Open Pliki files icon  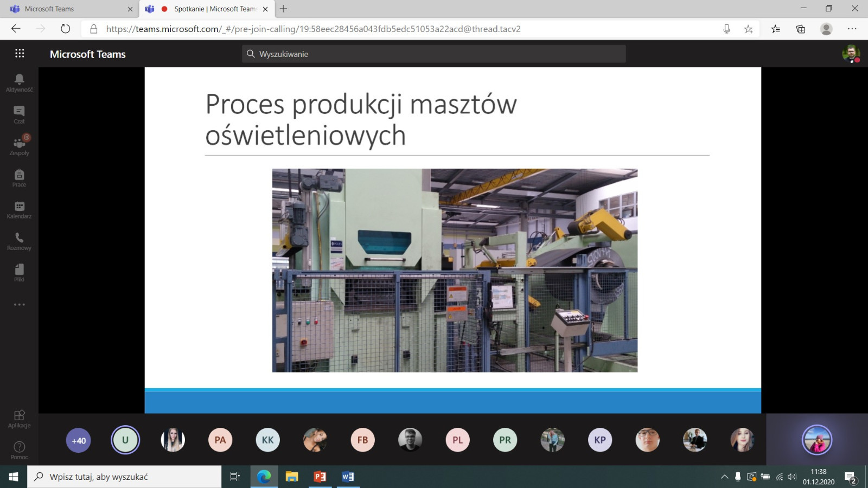click(19, 273)
